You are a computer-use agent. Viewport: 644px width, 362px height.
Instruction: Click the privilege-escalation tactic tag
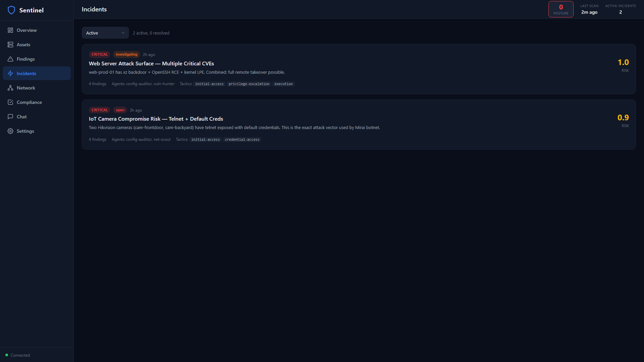[249, 84]
